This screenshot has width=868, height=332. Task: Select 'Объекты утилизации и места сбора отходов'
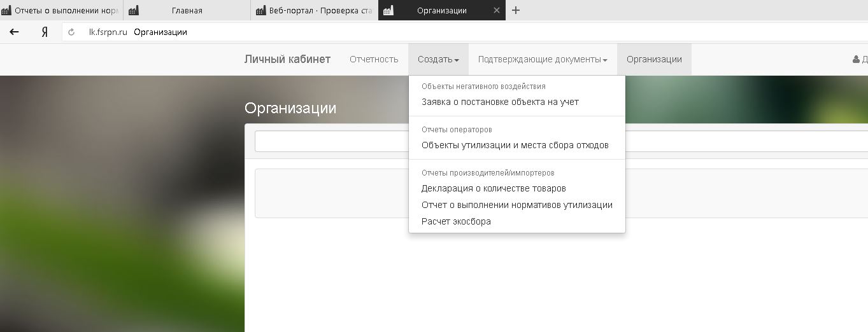pyautogui.click(x=515, y=145)
